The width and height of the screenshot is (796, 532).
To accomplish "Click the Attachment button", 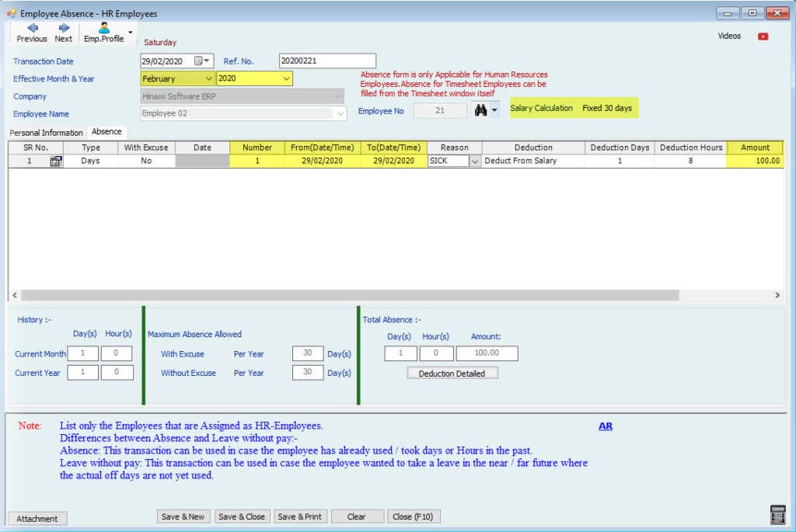I will click(37, 518).
